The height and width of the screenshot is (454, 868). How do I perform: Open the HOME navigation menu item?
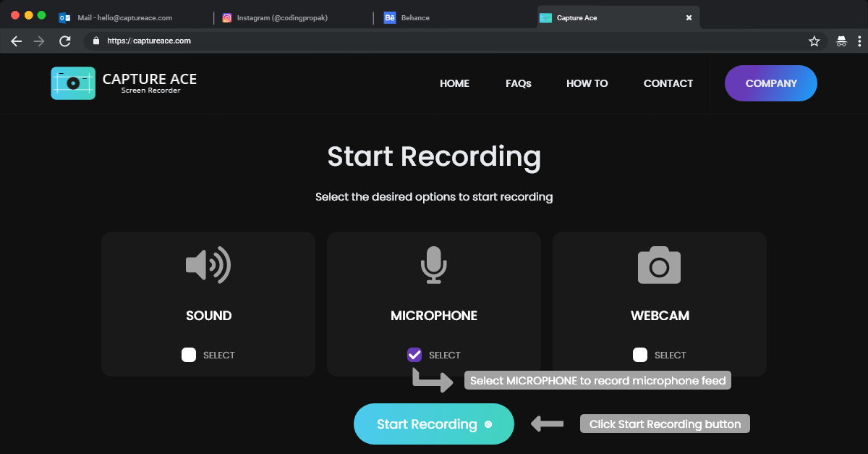click(x=454, y=83)
